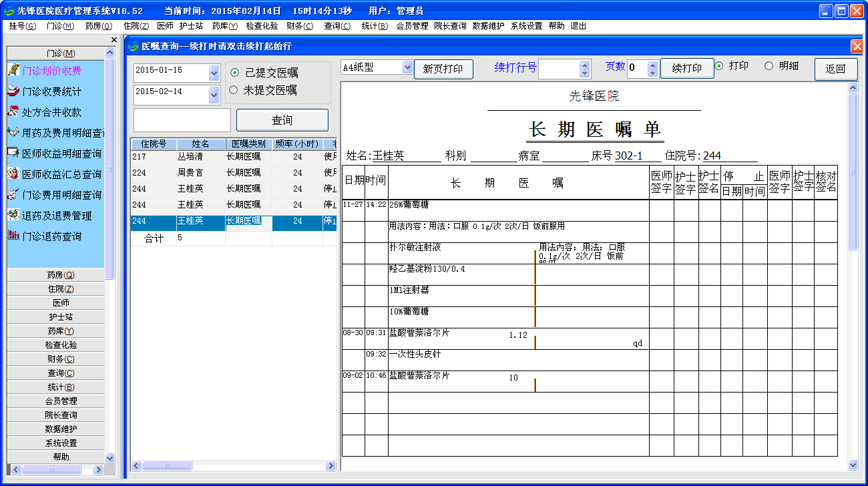Image resolution: width=868 pixels, height=486 pixels.
Task: Expand the A4纸型 paper type dropdown
Action: click(407, 67)
